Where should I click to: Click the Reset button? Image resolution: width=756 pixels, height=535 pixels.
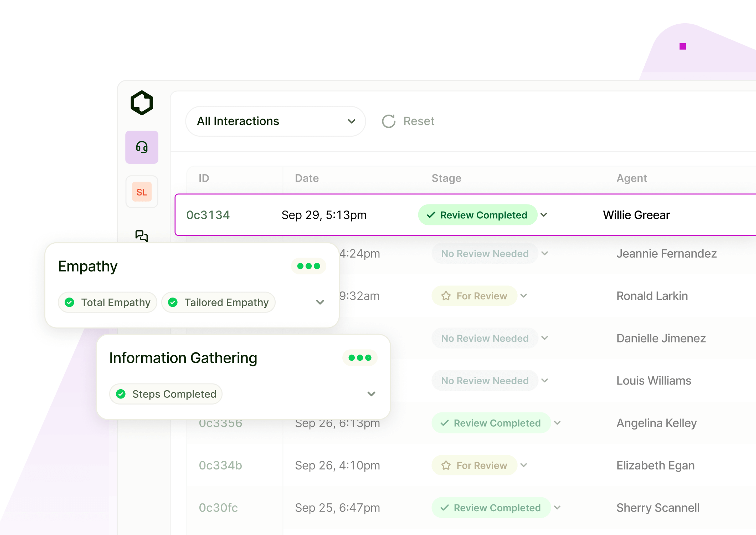point(419,121)
